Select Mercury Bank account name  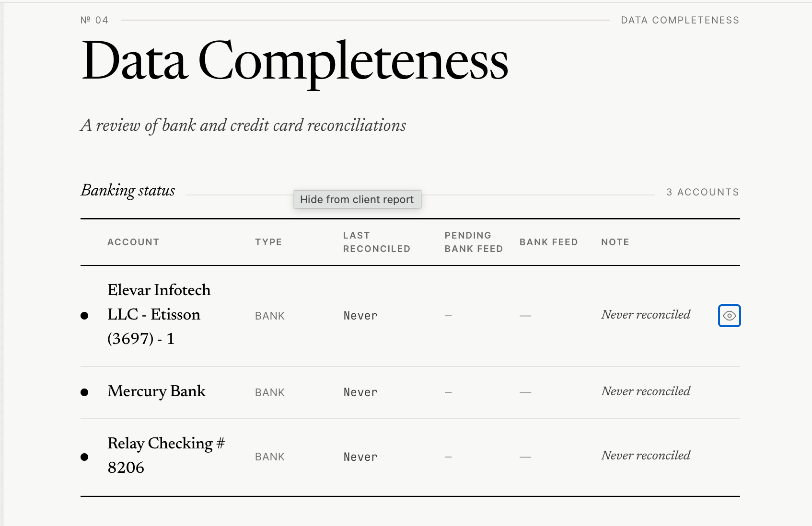[157, 391]
